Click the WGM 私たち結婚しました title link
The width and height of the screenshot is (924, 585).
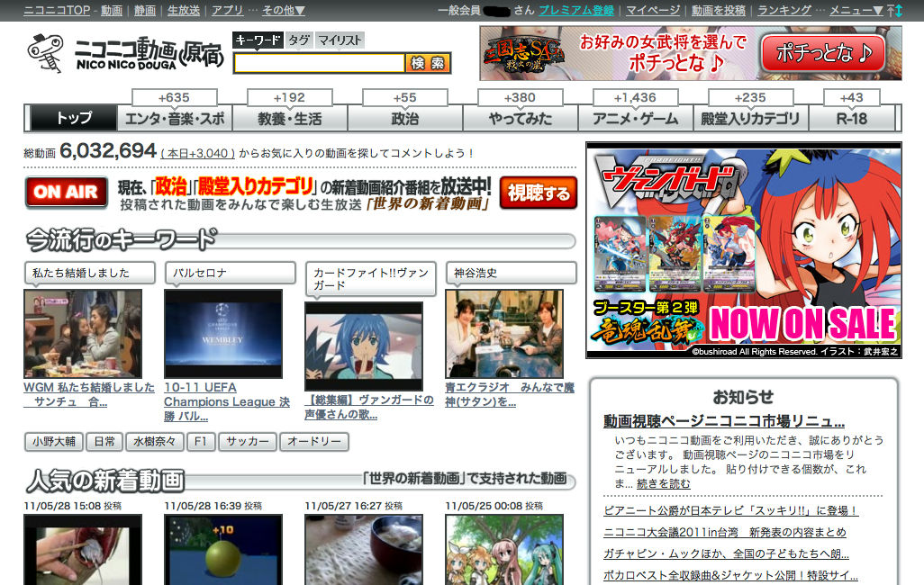[x=89, y=395]
